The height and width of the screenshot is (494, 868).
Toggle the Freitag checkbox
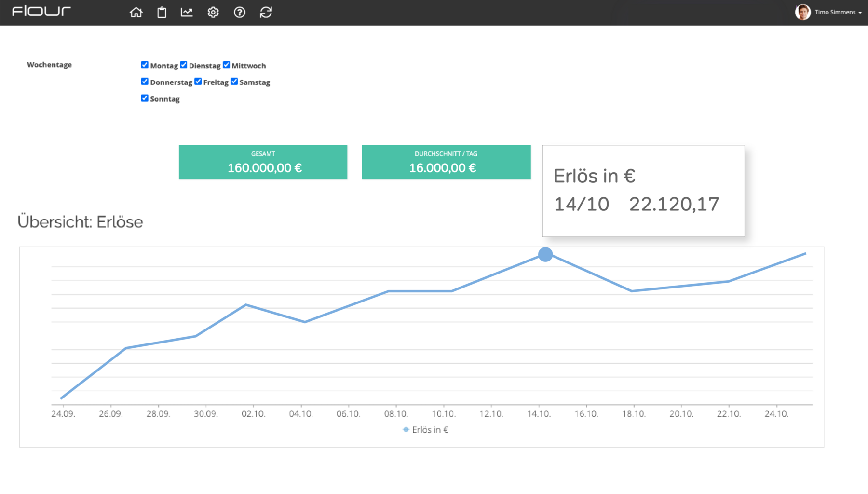[x=198, y=82]
